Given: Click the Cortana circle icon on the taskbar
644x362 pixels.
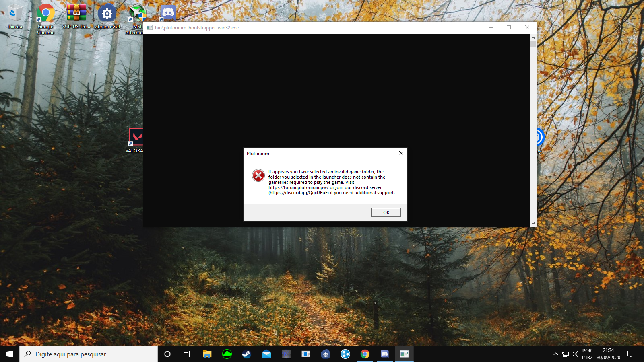Looking at the screenshot, I should click(167, 354).
